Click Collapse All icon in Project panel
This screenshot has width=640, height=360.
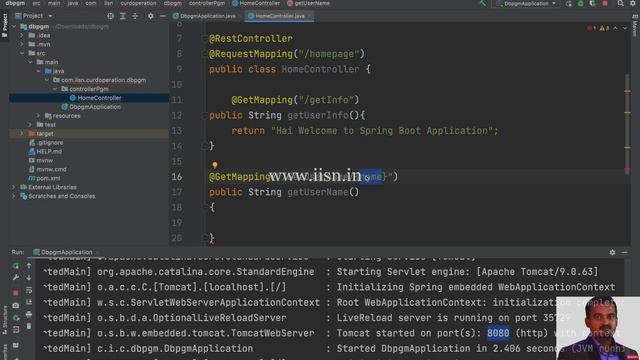pos(135,16)
